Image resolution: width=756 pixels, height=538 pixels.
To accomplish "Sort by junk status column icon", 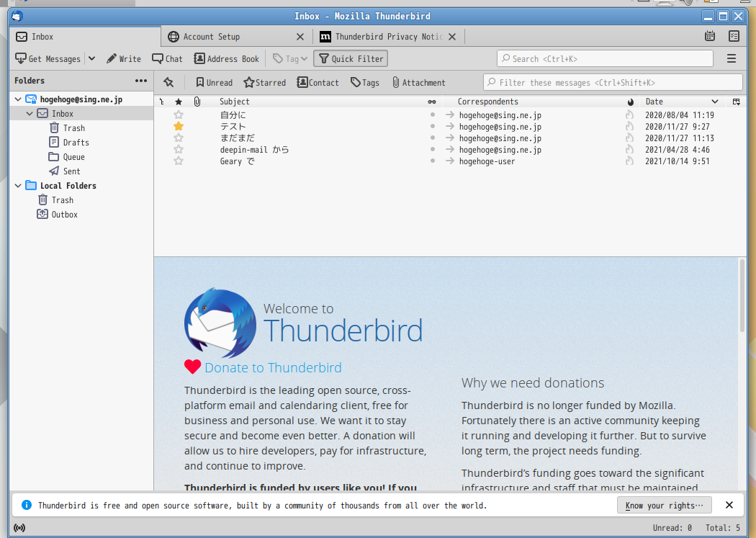I will [x=630, y=102].
